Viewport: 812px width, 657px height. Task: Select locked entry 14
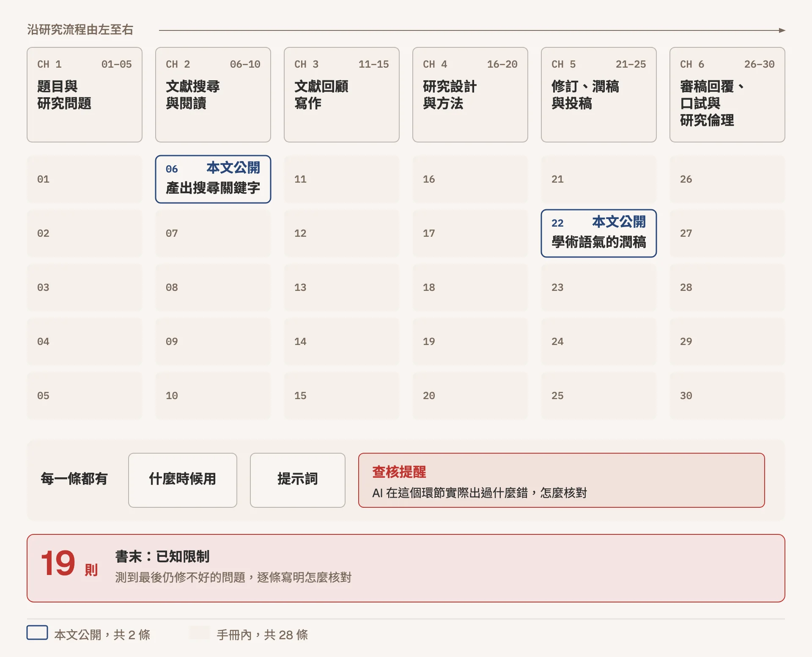pos(342,342)
